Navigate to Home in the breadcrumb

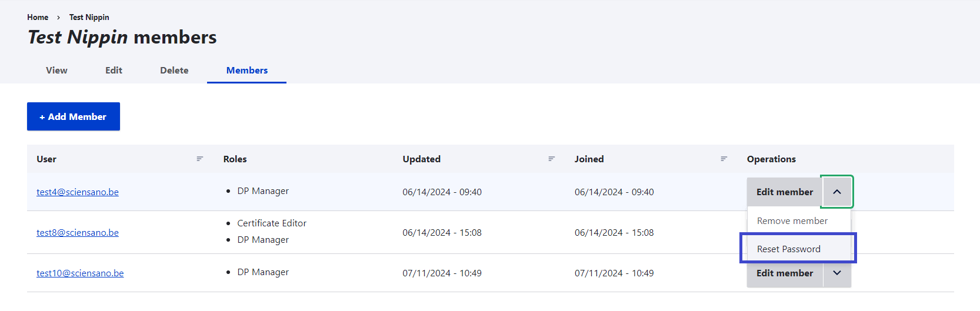click(38, 17)
